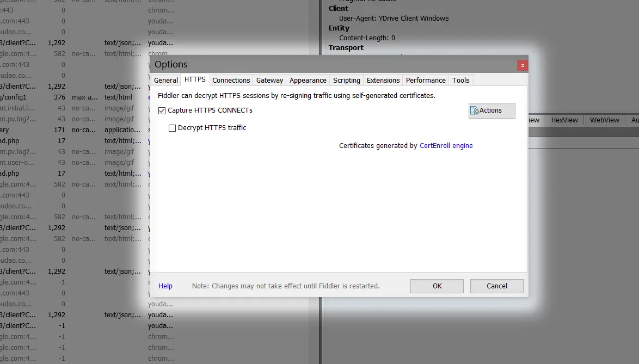Click Cancel in the Options dialog

(497, 286)
